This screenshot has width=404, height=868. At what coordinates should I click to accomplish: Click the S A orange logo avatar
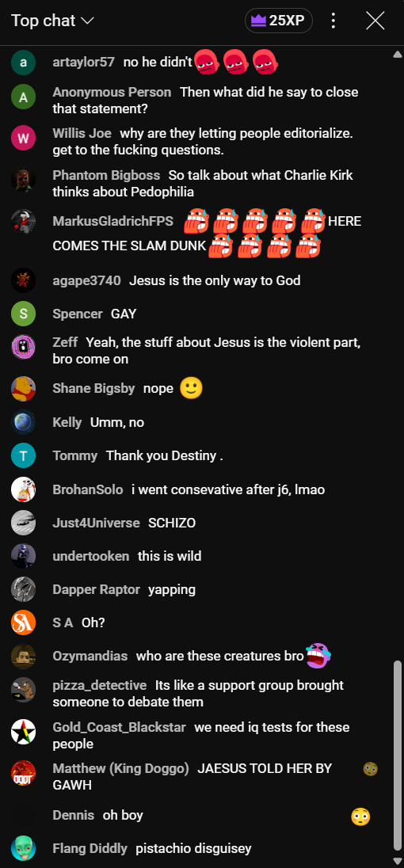[23, 622]
